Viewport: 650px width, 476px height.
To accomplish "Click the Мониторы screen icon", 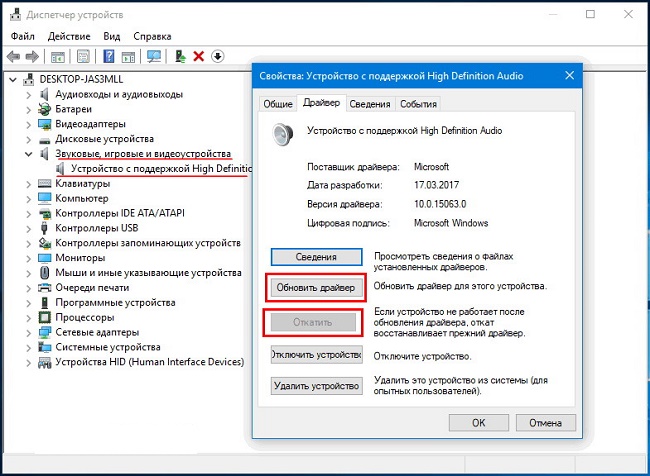I will coord(44,258).
